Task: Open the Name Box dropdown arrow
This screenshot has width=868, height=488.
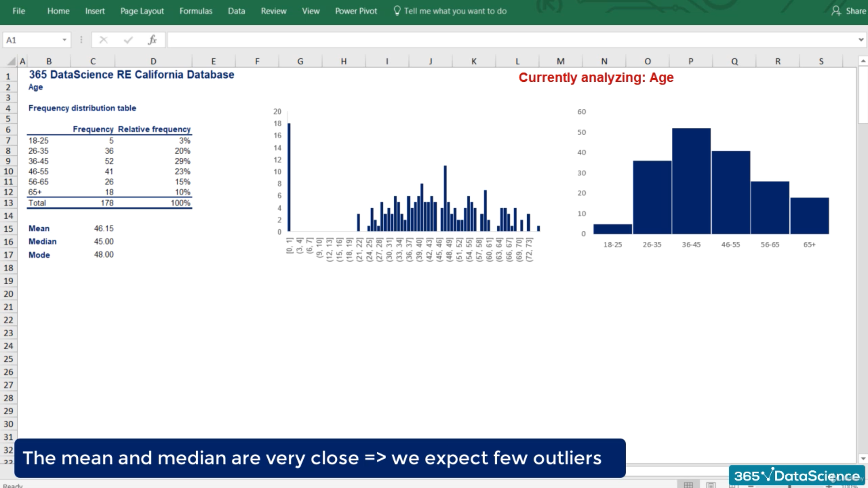Action: (x=65, y=40)
